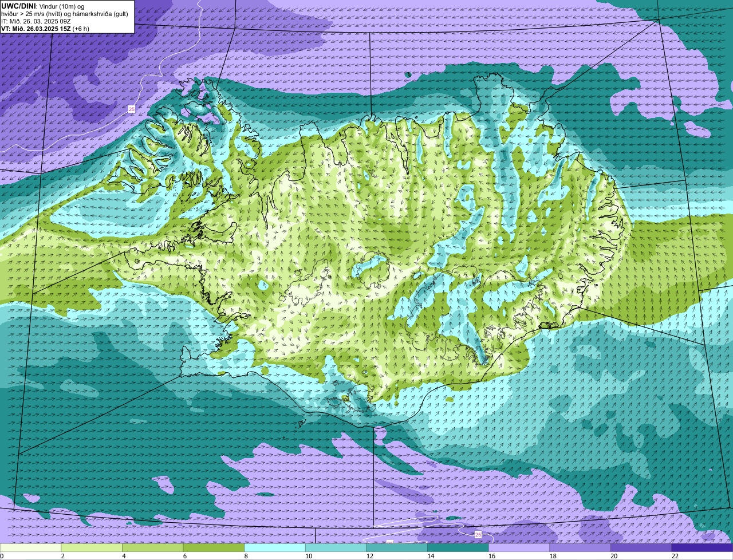Click the light cyan 8–10 m/s legend swatch
The height and width of the screenshot is (560, 733).
click(275, 547)
